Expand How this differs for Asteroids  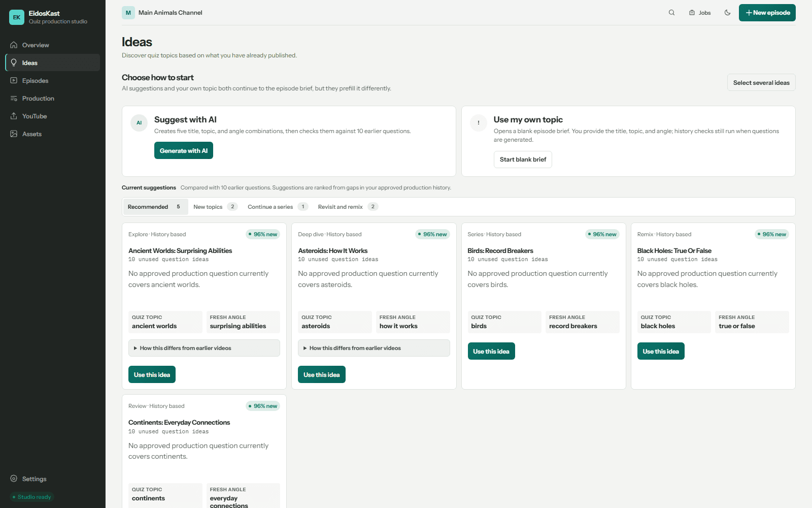coord(374,348)
